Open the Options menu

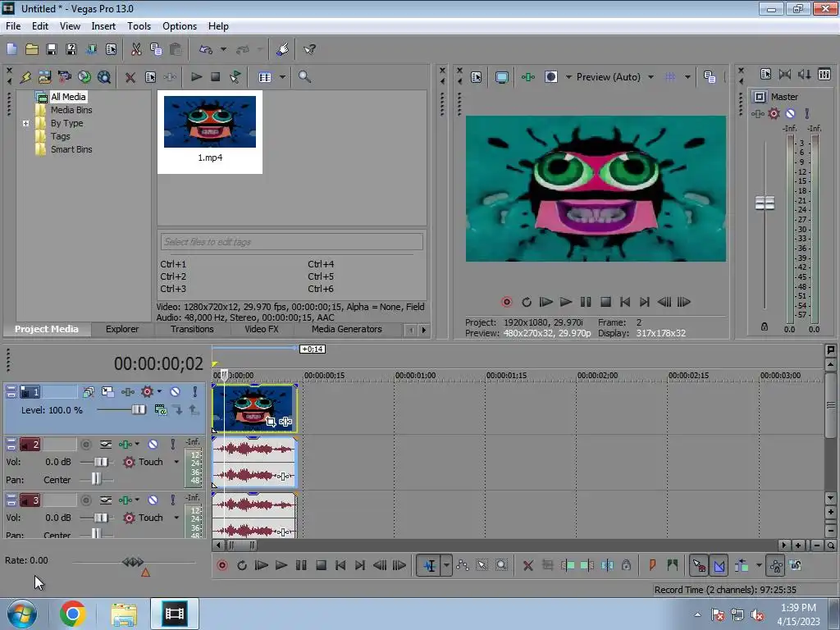tap(180, 25)
